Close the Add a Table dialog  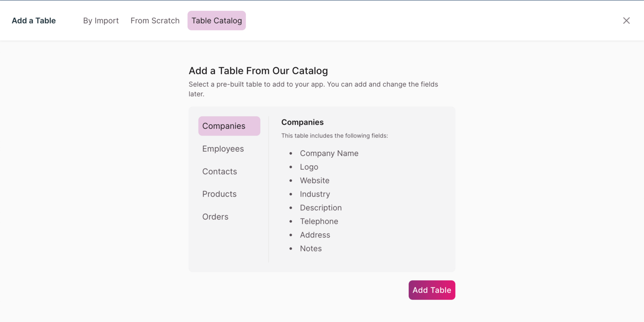[626, 20]
